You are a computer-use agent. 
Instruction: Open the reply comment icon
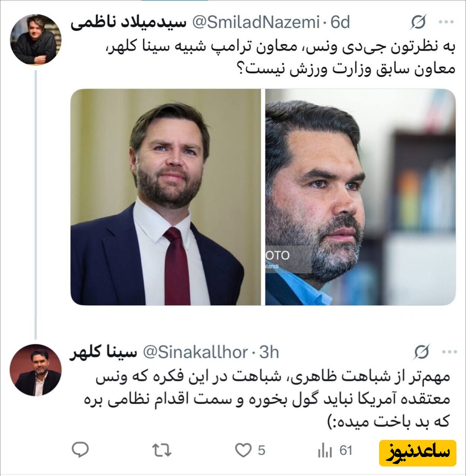coord(81,450)
